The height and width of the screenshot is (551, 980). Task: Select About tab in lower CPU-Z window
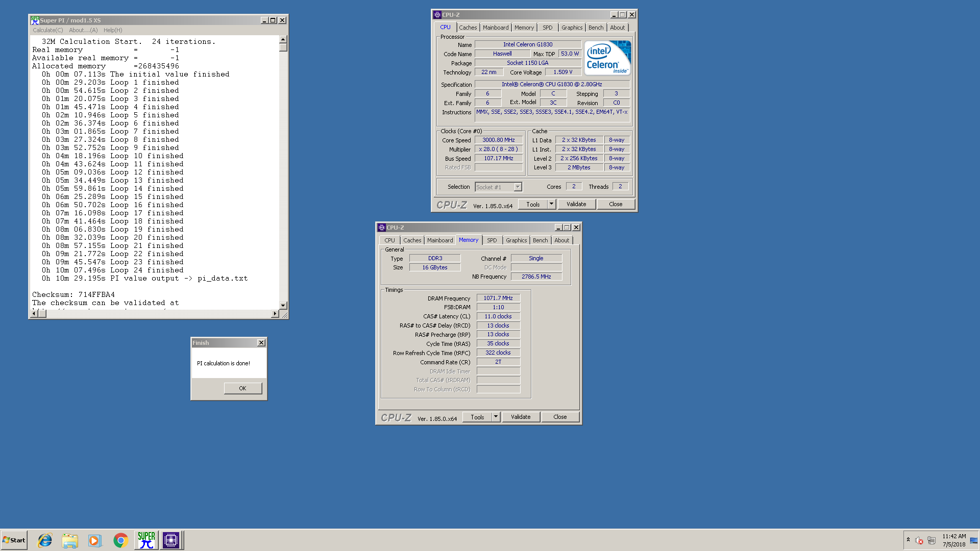pos(561,240)
